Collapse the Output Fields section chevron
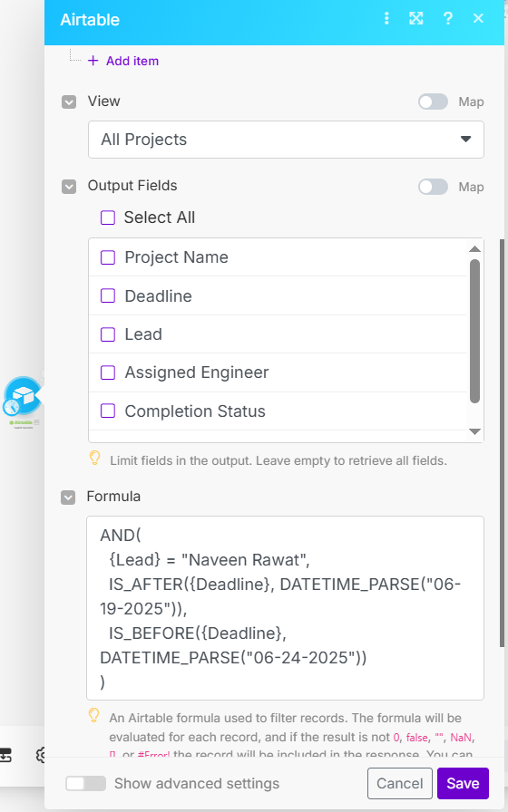This screenshot has height=812, width=508. (x=69, y=187)
